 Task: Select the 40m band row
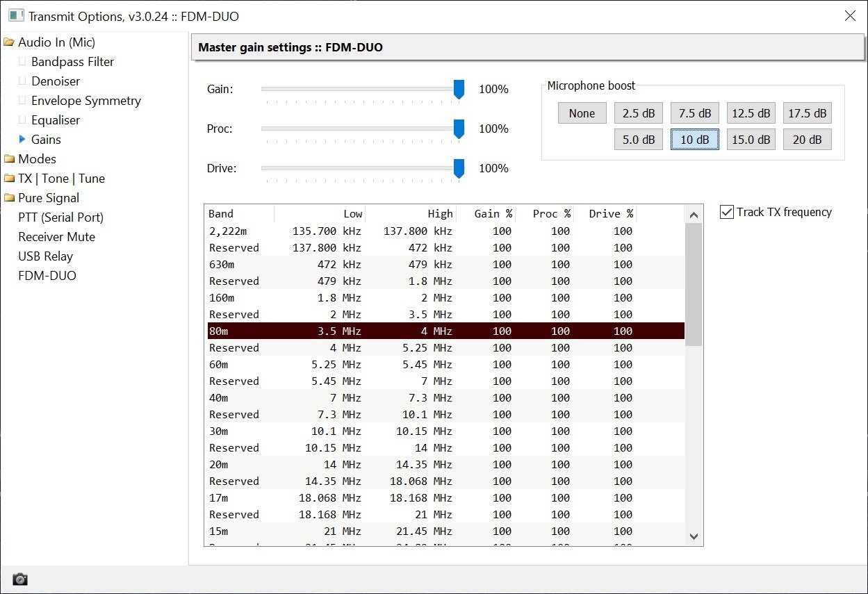tap(445, 398)
